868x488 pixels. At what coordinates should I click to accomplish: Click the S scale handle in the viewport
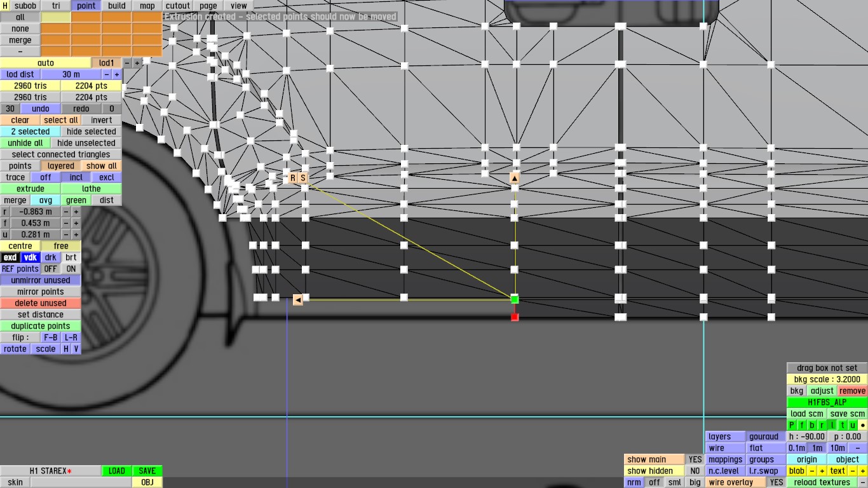click(x=303, y=178)
